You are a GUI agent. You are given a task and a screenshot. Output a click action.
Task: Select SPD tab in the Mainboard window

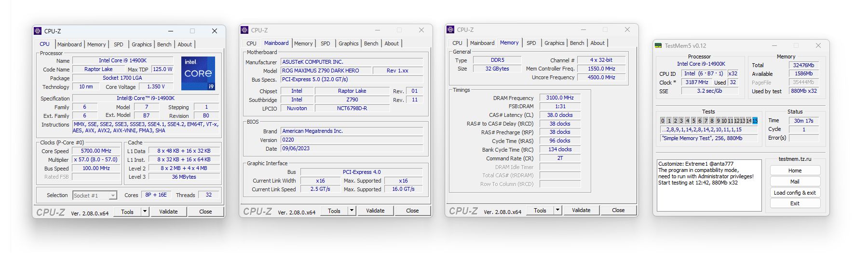(x=325, y=43)
